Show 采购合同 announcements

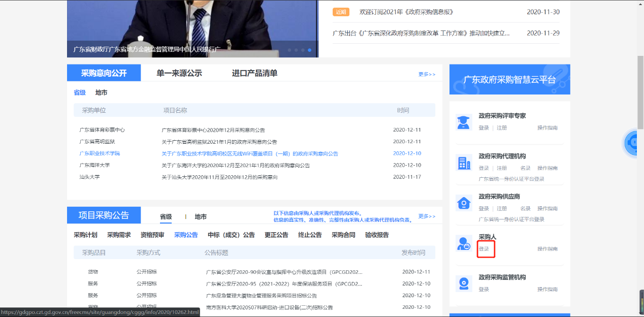pyautogui.click(x=343, y=235)
